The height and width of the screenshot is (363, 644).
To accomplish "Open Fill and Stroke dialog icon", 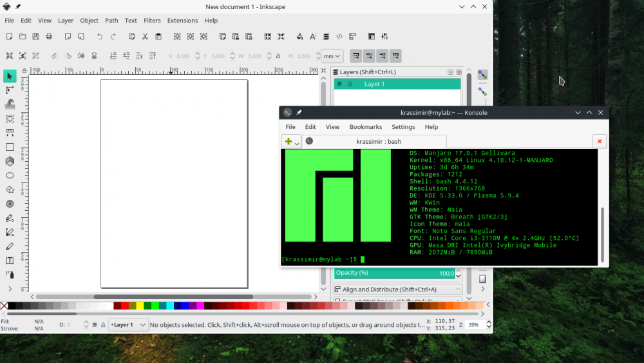I will point(300,37).
